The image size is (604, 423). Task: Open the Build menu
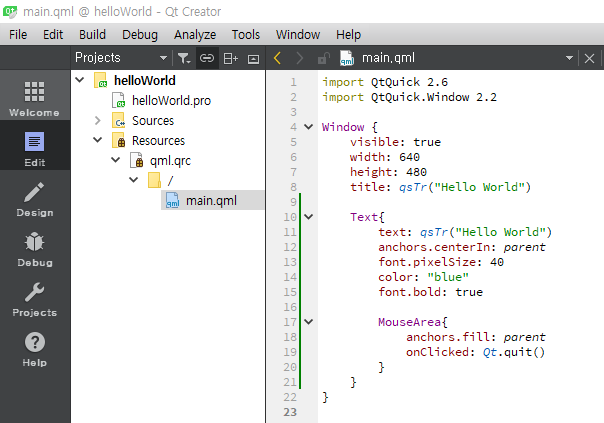92,34
